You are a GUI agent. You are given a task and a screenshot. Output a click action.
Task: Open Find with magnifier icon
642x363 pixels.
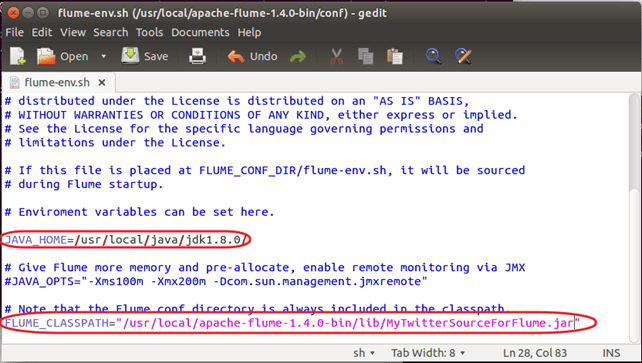[433, 56]
